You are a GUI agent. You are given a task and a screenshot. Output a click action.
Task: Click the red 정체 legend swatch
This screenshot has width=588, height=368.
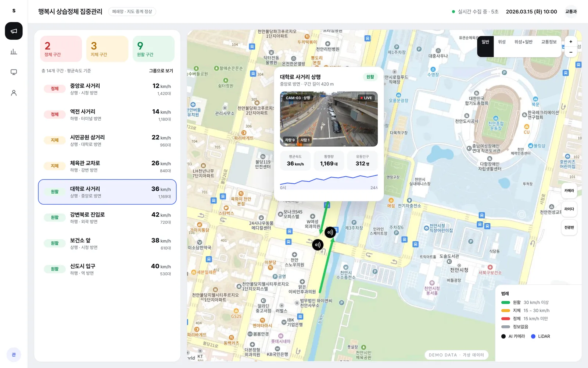click(x=506, y=319)
